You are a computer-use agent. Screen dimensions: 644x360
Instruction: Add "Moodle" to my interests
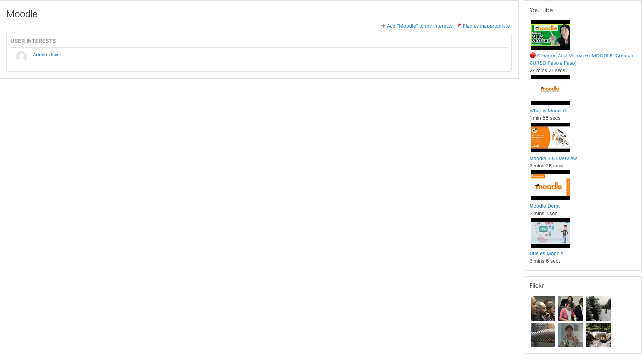(x=420, y=26)
